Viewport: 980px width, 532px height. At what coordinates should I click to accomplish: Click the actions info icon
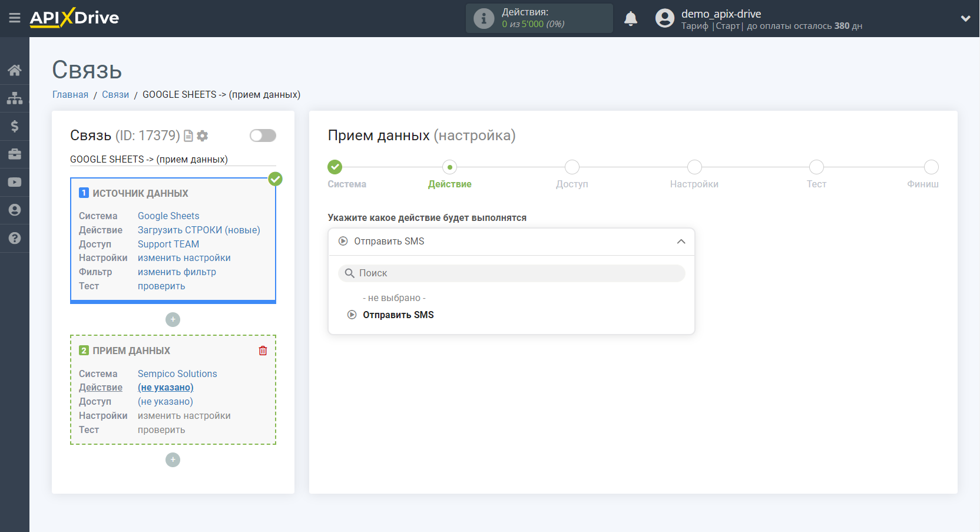484,18
